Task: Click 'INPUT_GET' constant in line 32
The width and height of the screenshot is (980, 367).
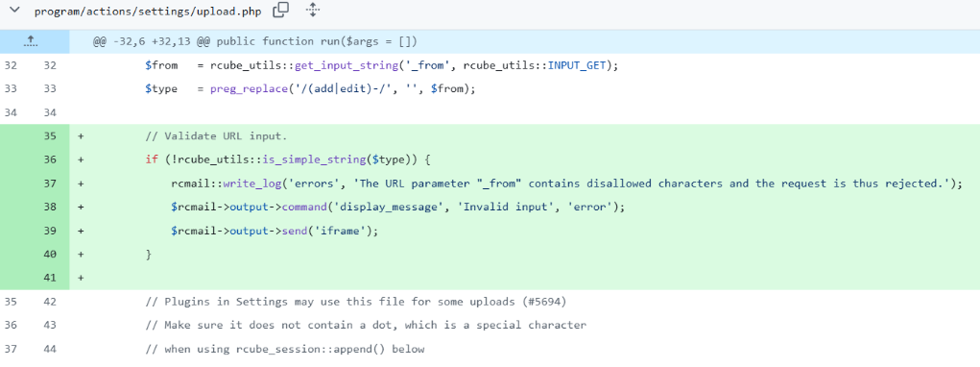Action: point(577,65)
